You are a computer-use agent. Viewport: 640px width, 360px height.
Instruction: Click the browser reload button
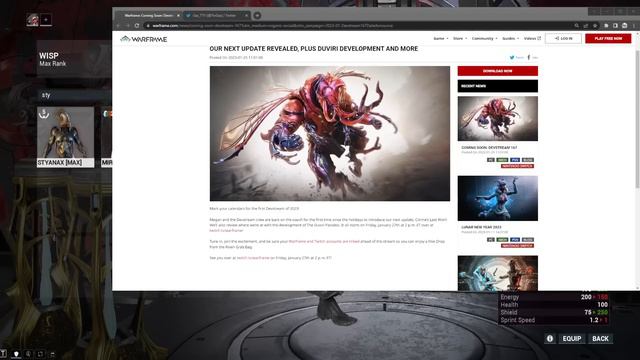[x=137, y=25]
